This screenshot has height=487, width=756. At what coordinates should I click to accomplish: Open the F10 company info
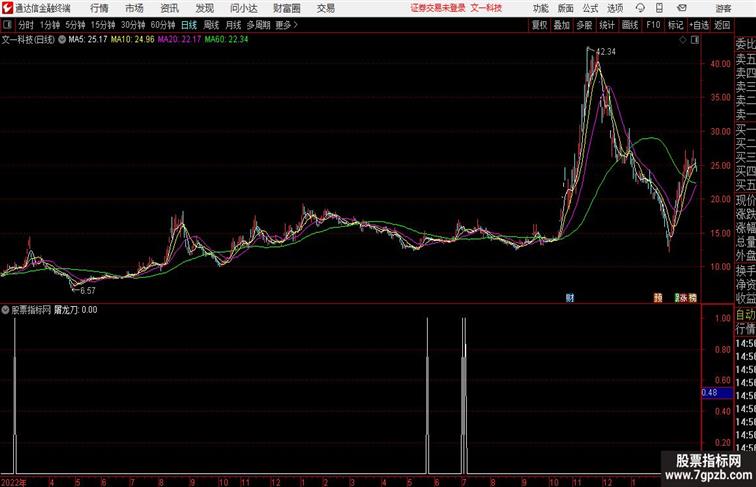coord(653,25)
